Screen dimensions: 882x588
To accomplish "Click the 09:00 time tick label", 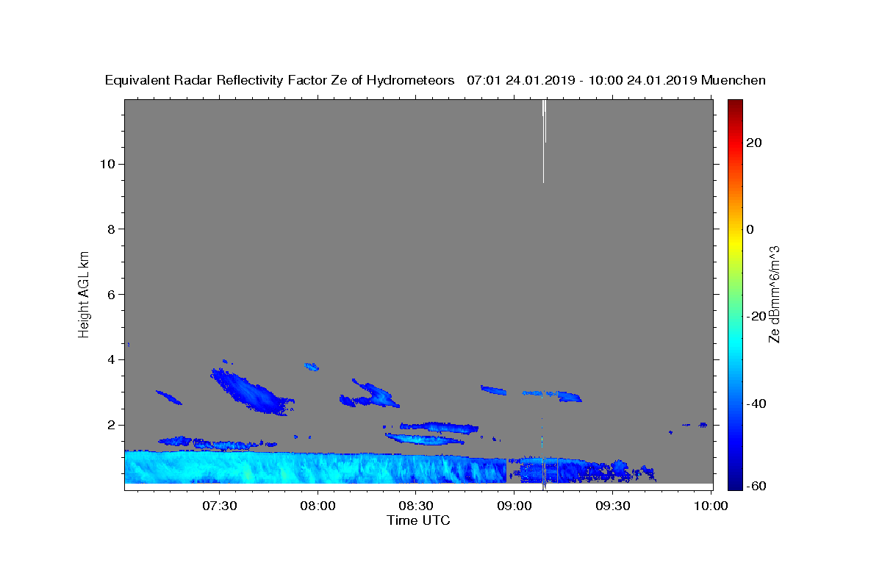I will pos(514,506).
